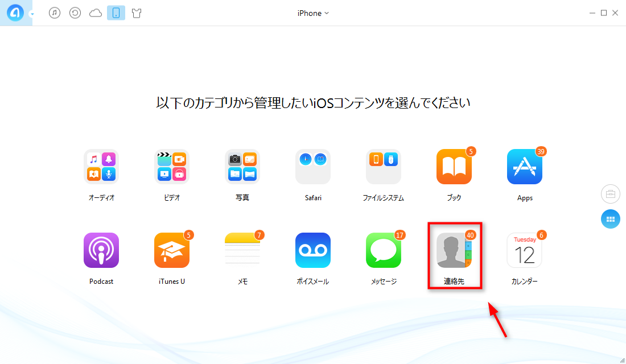Click the 連絡先 label text

pyautogui.click(x=454, y=282)
